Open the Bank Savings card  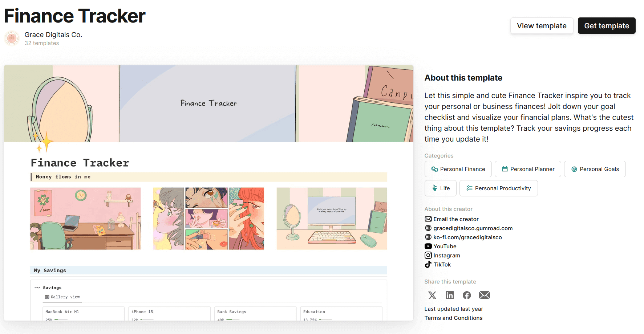pos(255,314)
